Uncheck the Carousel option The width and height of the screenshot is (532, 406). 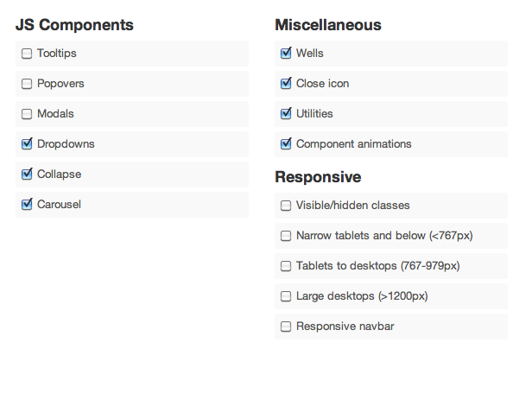click(27, 205)
